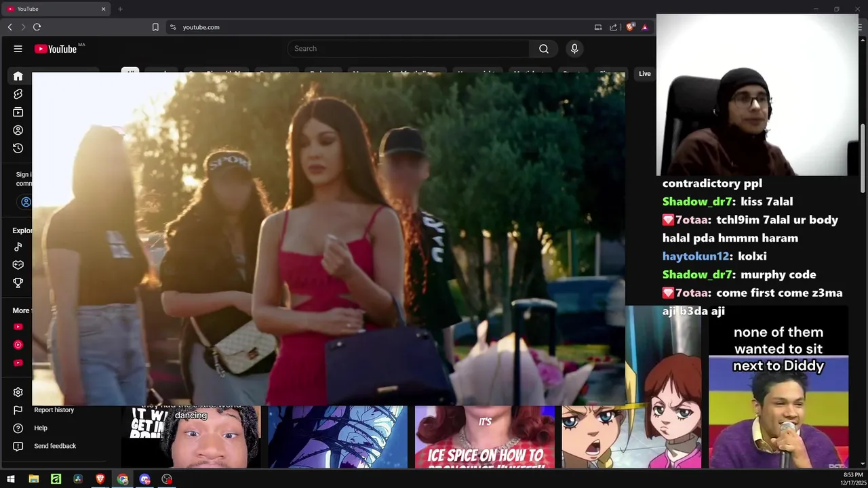Click the page vertical scrollbar
The width and height of the screenshot is (868, 488).
coord(863,157)
